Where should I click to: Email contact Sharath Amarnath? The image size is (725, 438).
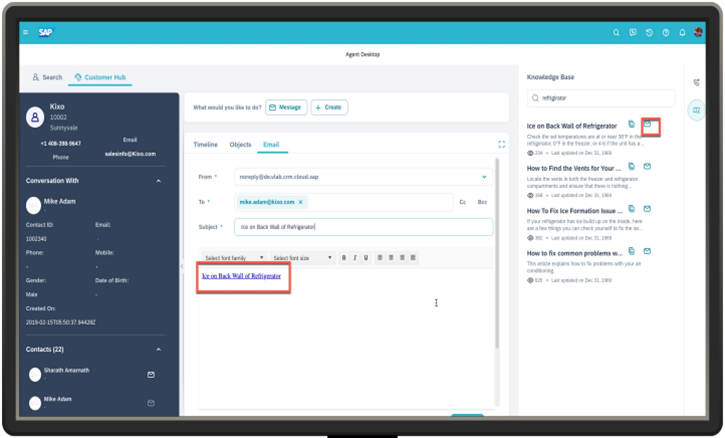[x=151, y=375]
